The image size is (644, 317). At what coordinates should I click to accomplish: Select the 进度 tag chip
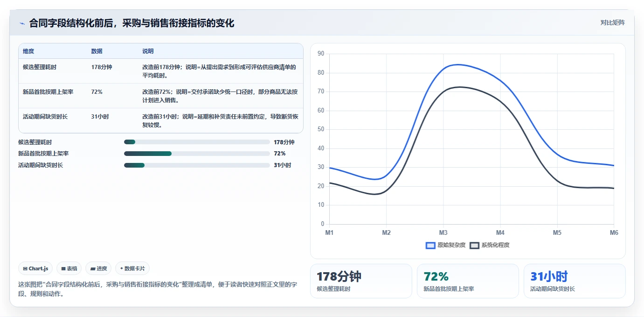98,268
